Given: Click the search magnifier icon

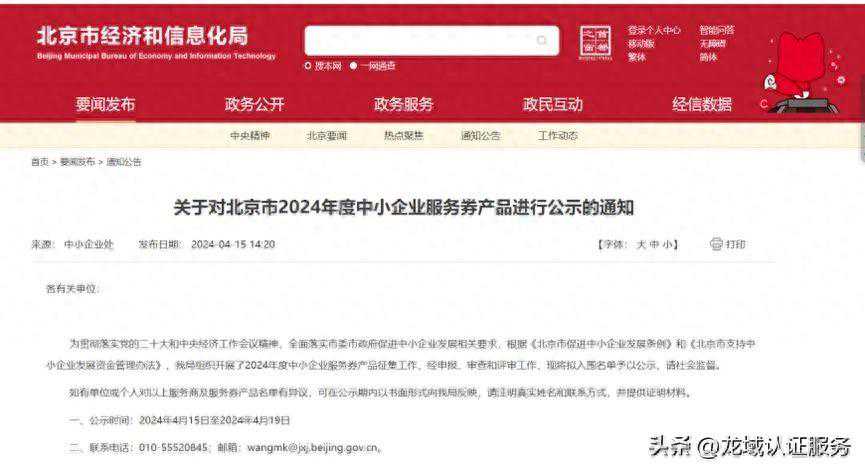Looking at the screenshot, I should [542, 40].
